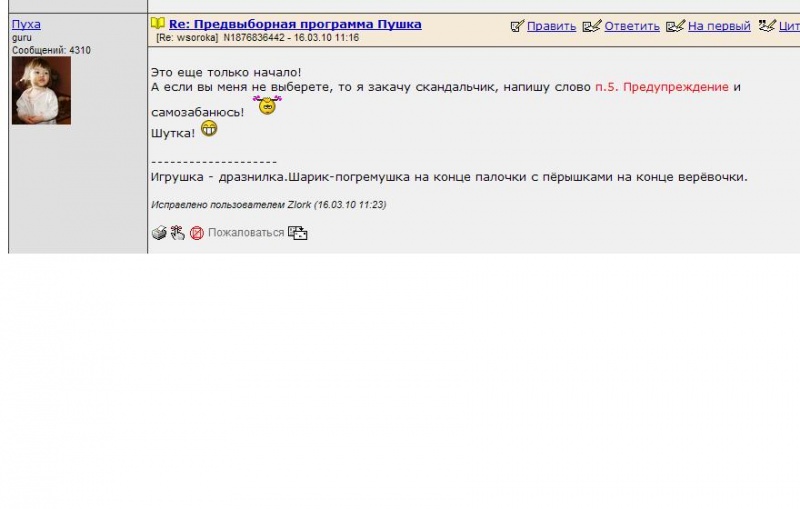Viewport: 800px width, 509px height.
Task: Open the post title link Re: Предвыборная программа Пушка
Action: [x=295, y=24]
